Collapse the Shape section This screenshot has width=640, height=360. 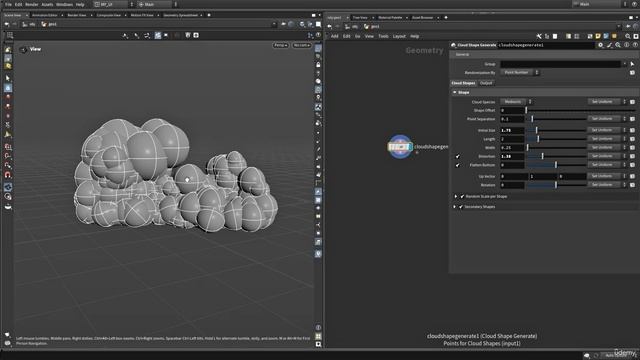(x=455, y=93)
